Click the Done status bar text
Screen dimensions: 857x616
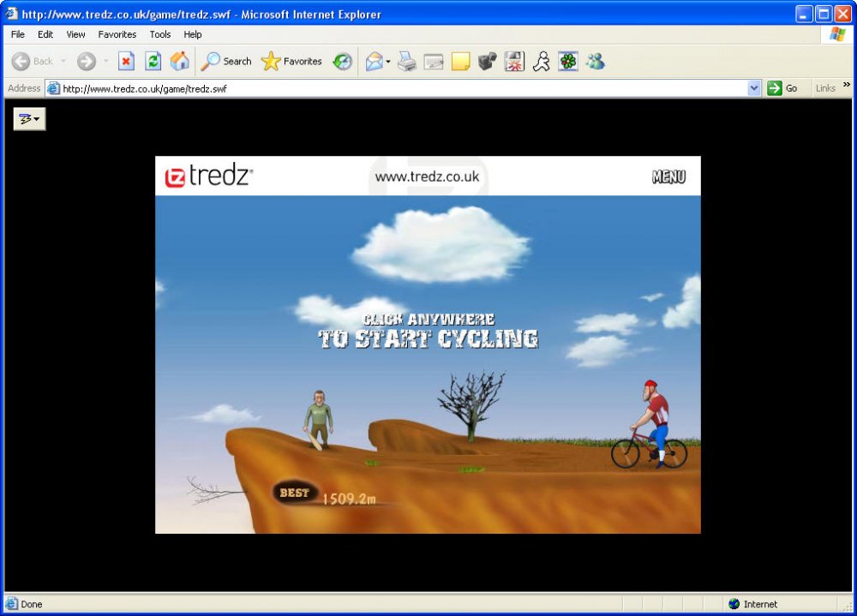click(31, 604)
